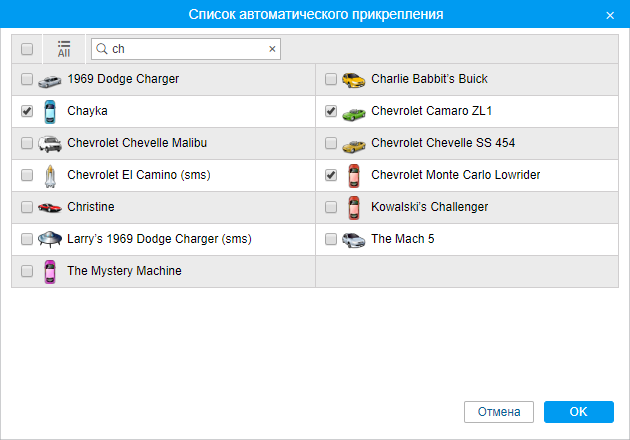Viewport: 630px width, 440px height.
Task: Click The Mystery Machine pink car icon
Action: pyautogui.click(x=50, y=271)
